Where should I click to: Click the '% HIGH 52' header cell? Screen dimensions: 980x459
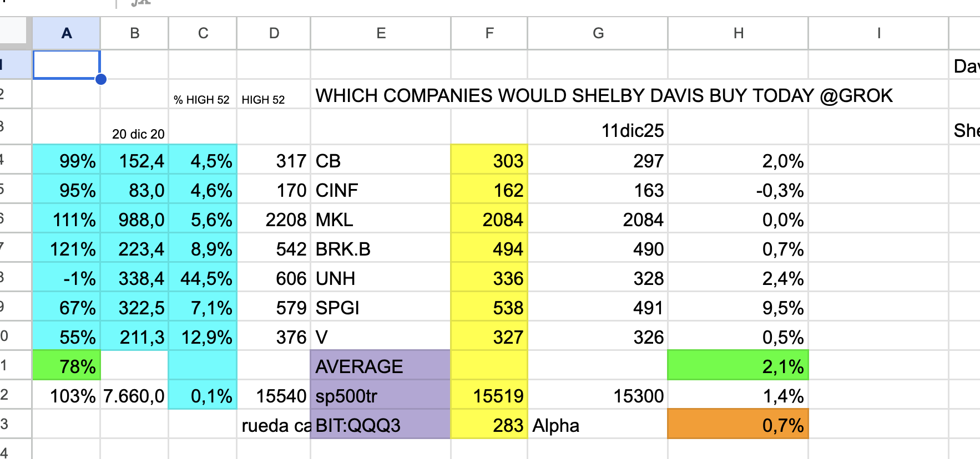(203, 99)
